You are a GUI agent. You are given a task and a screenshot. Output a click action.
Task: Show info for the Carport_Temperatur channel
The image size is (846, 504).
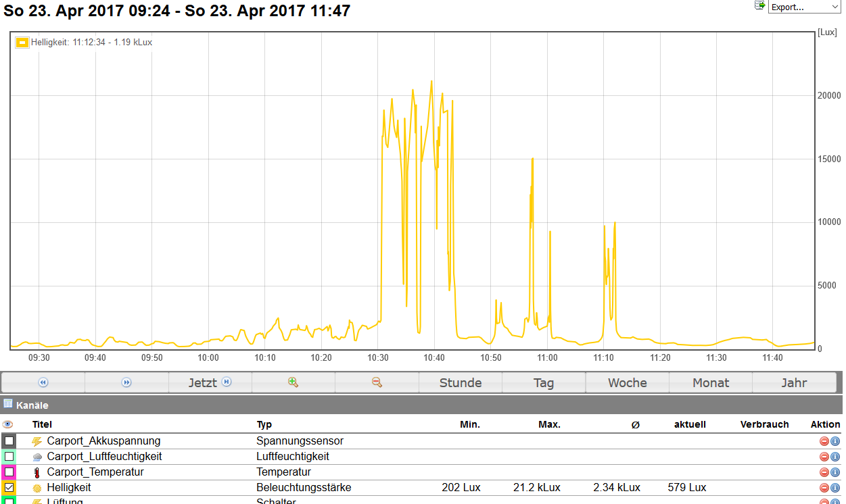click(835, 472)
